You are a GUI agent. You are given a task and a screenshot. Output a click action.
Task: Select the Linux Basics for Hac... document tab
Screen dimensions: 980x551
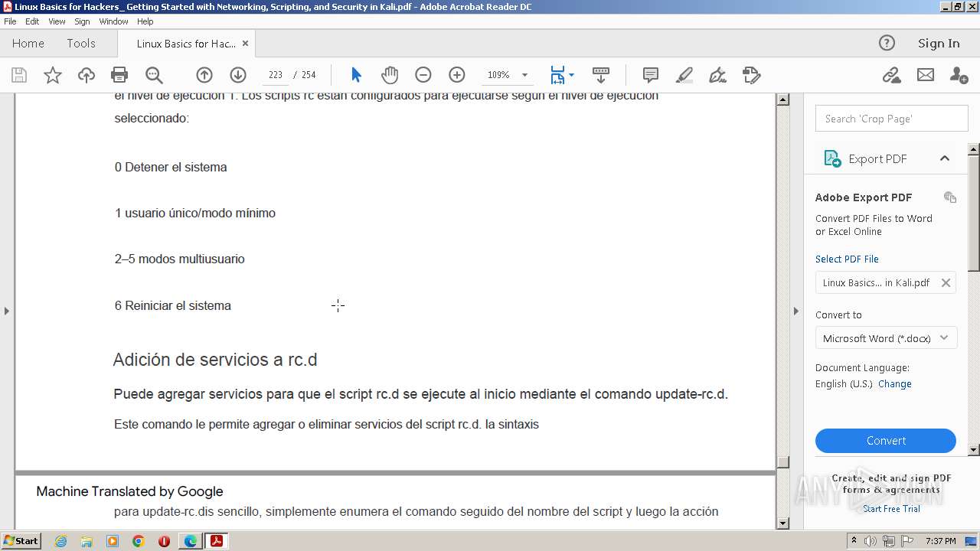[x=186, y=44]
